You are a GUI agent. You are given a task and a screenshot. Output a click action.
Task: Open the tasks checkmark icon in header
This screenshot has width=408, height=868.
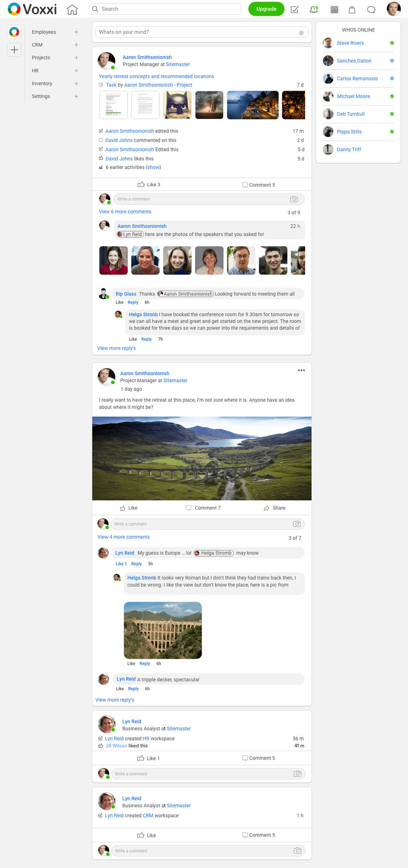coord(295,9)
